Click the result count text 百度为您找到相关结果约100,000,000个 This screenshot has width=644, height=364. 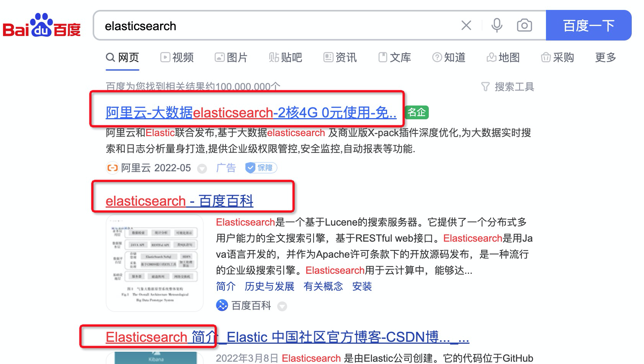point(193,87)
